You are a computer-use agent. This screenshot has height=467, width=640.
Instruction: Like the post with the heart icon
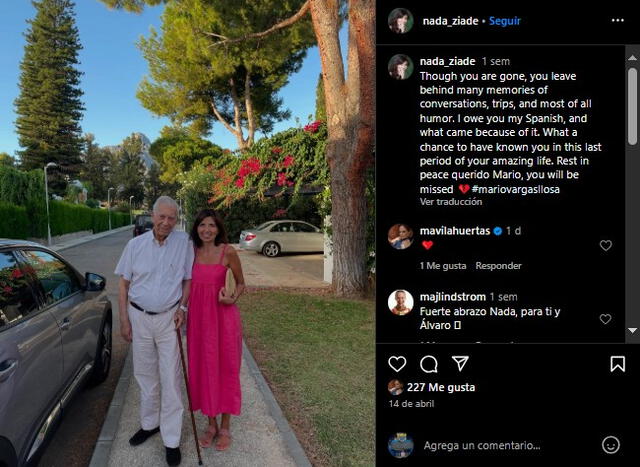tap(397, 364)
